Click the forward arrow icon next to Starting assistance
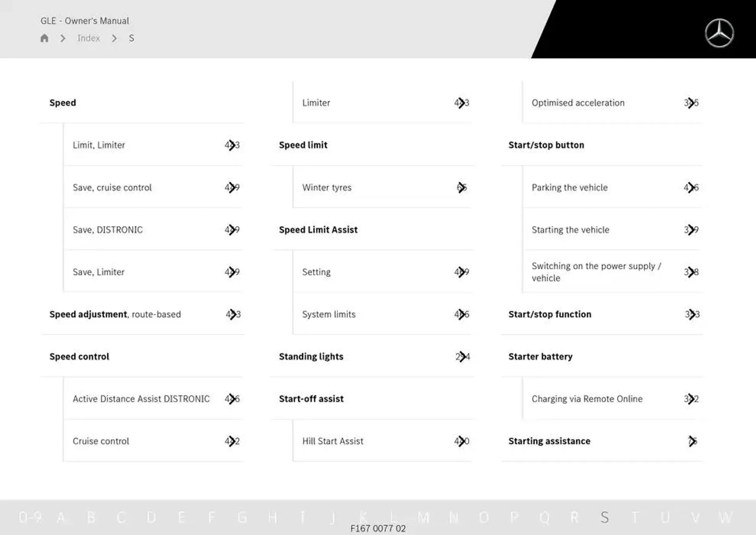756x535 pixels. click(692, 441)
